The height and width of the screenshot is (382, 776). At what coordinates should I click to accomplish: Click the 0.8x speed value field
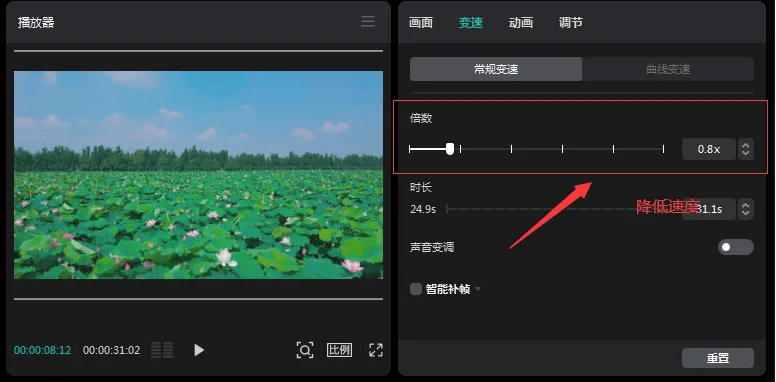709,149
